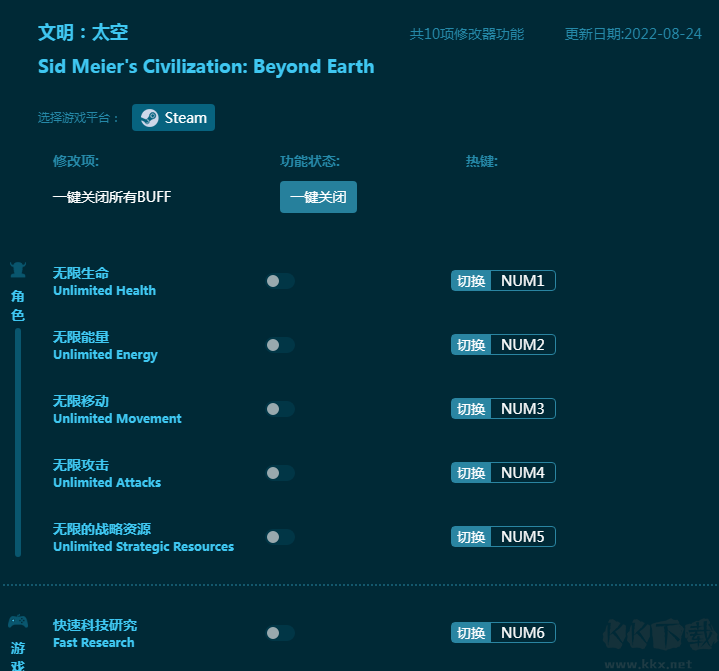The height and width of the screenshot is (671, 719).
Task: Click the 快速科技研究 Chinese label
Action: [x=95, y=625]
